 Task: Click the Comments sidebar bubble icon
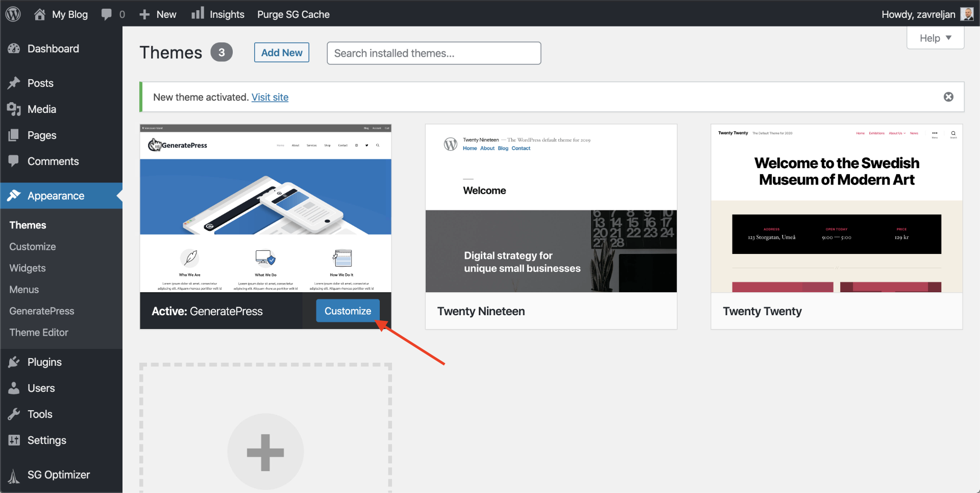click(x=14, y=161)
